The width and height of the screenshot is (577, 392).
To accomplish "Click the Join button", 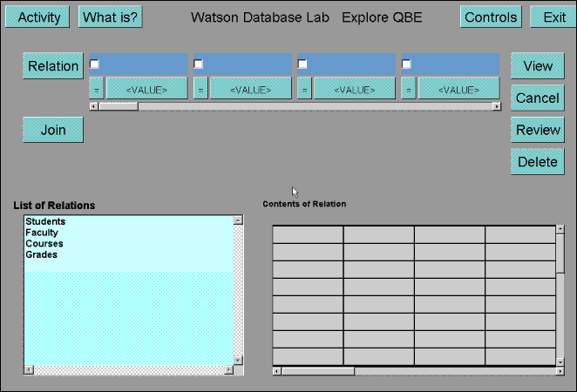I will click(53, 130).
